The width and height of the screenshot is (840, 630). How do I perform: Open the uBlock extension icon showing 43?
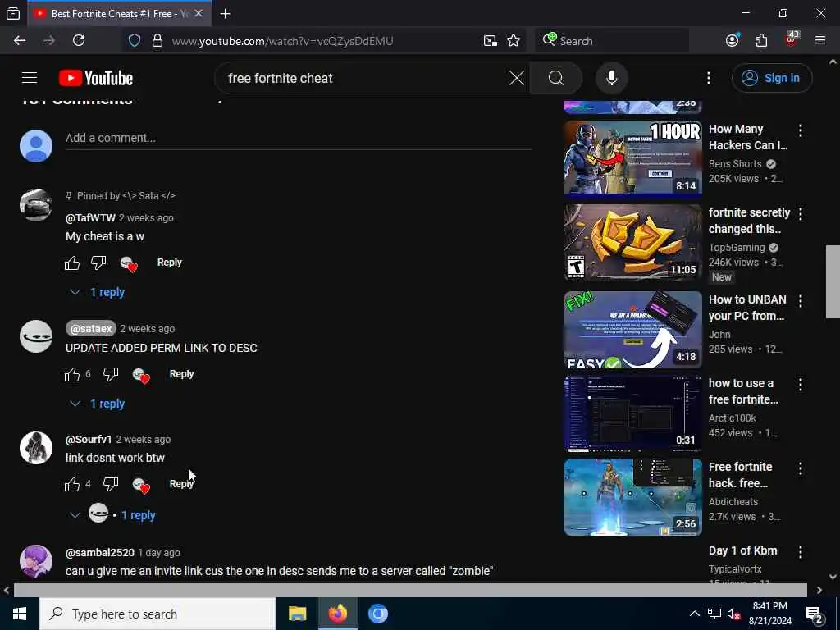pyautogui.click(x=792, y=39)
